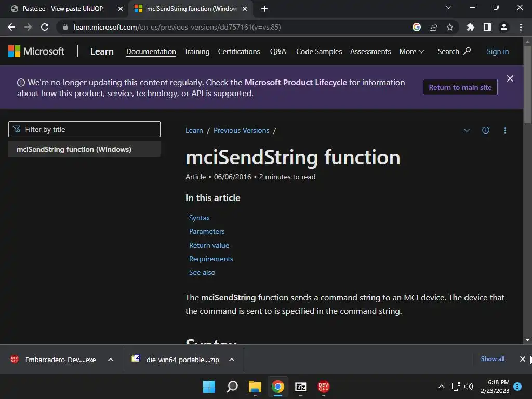
Task: Open options arrow for Embarcadero_Dev download
Action: point(111,360)
